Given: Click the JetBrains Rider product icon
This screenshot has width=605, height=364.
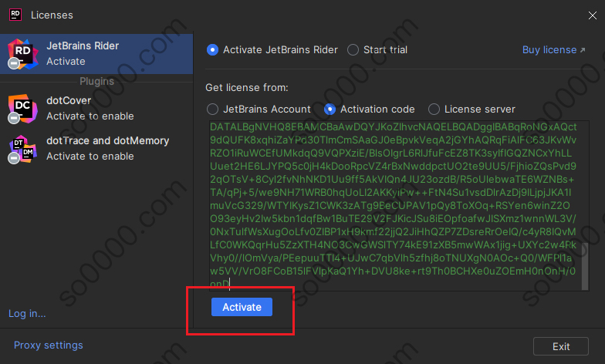Looking at the screenshot, I should [x=23, y=54].
